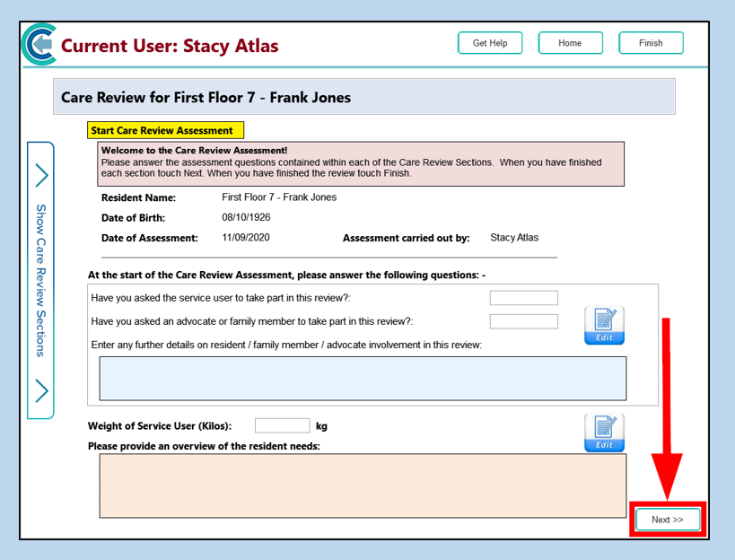The width and height of the screenshot is (735, 560).
Task: Click Edit icon for involvement details
Action: click(x=604, y=325)
